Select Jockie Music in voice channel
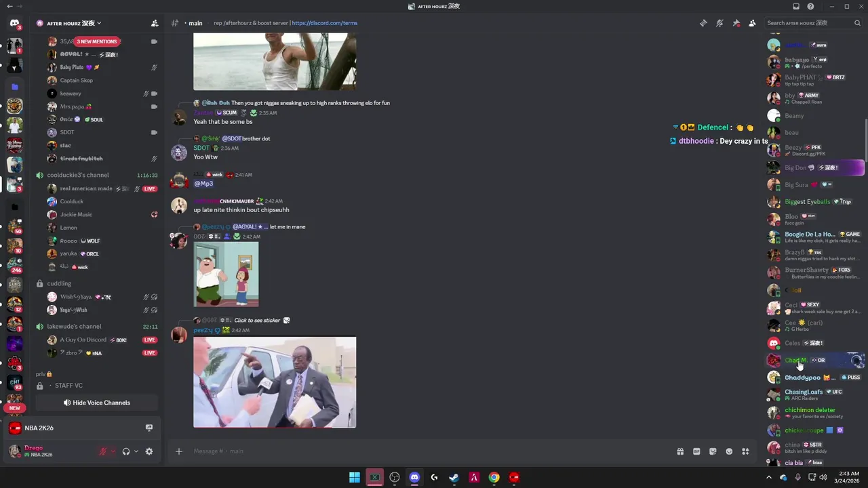 [102, 214]
